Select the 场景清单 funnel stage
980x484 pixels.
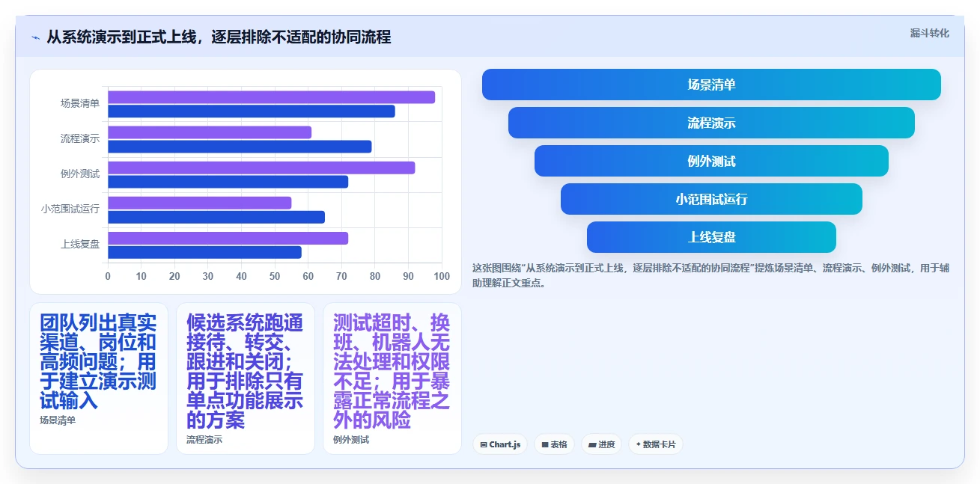coord(711,85)
